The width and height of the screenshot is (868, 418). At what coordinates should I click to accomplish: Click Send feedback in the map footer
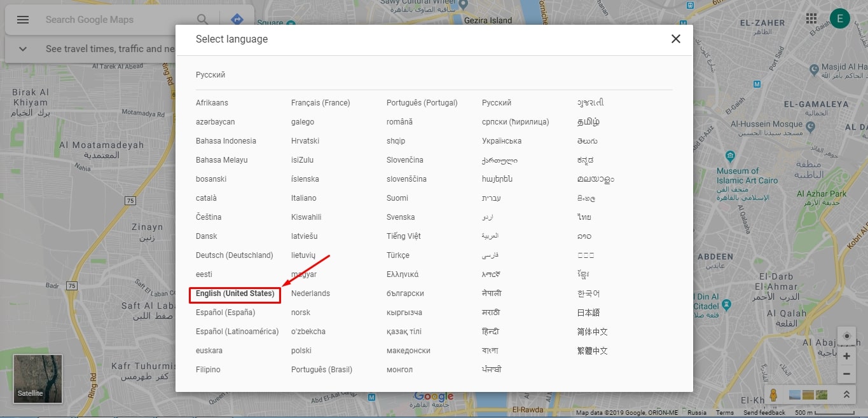tap(764, 413)
